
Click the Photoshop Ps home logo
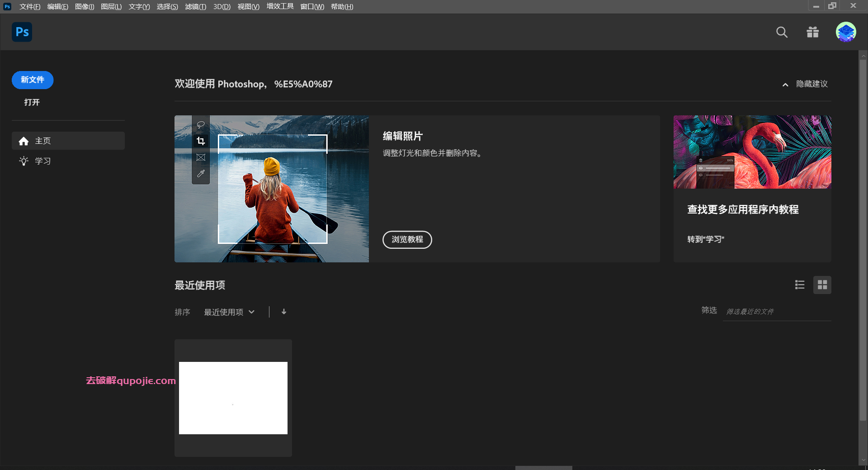22,32
